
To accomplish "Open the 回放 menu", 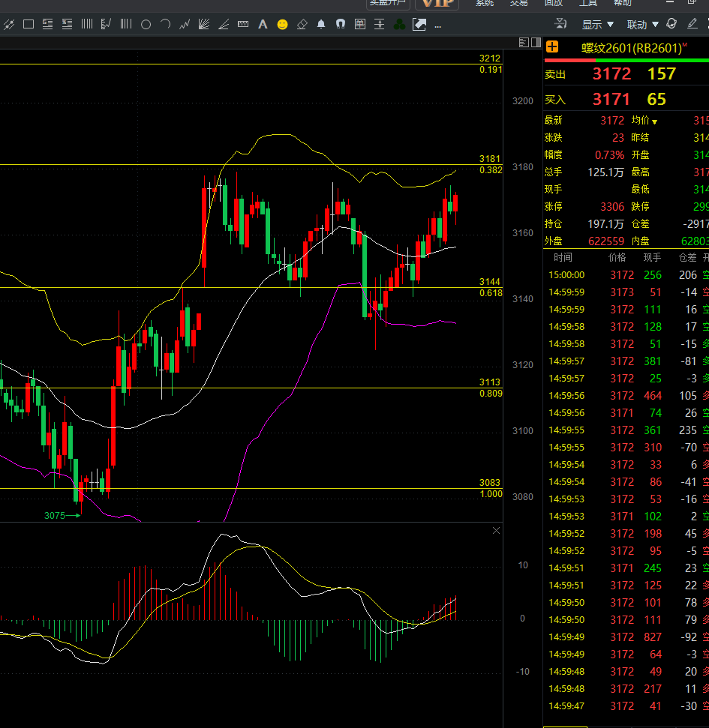I will point(554,3).
